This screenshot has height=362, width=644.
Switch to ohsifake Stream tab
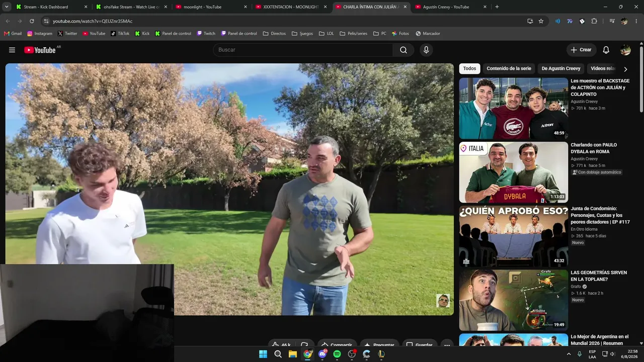tap(131, 7)
